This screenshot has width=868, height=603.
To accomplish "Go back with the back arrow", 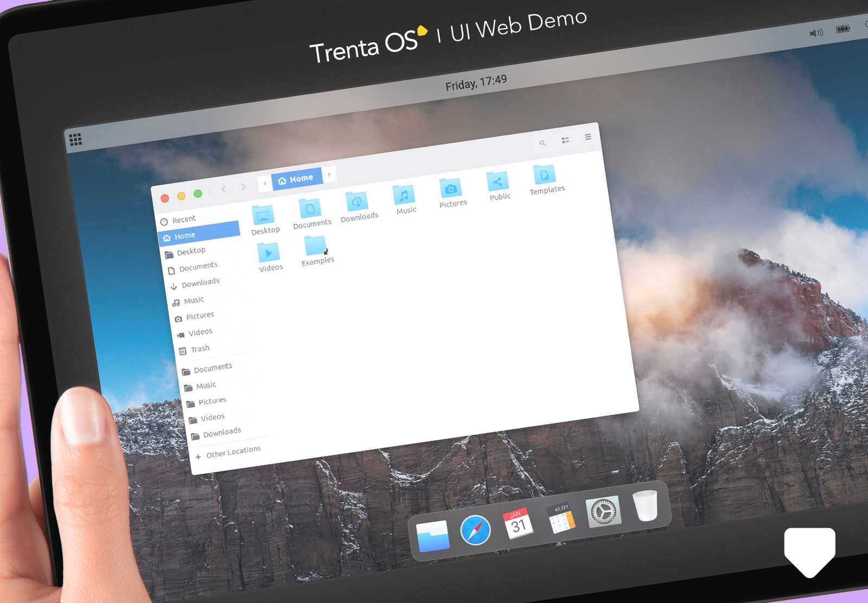I will (x=224, y=189).
